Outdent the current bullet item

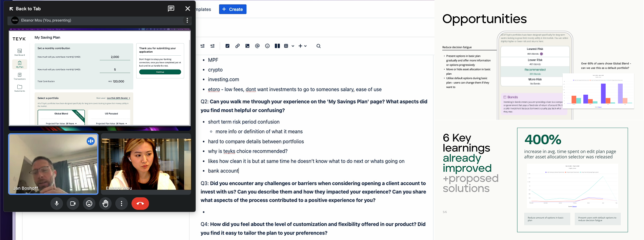point(203,46)
